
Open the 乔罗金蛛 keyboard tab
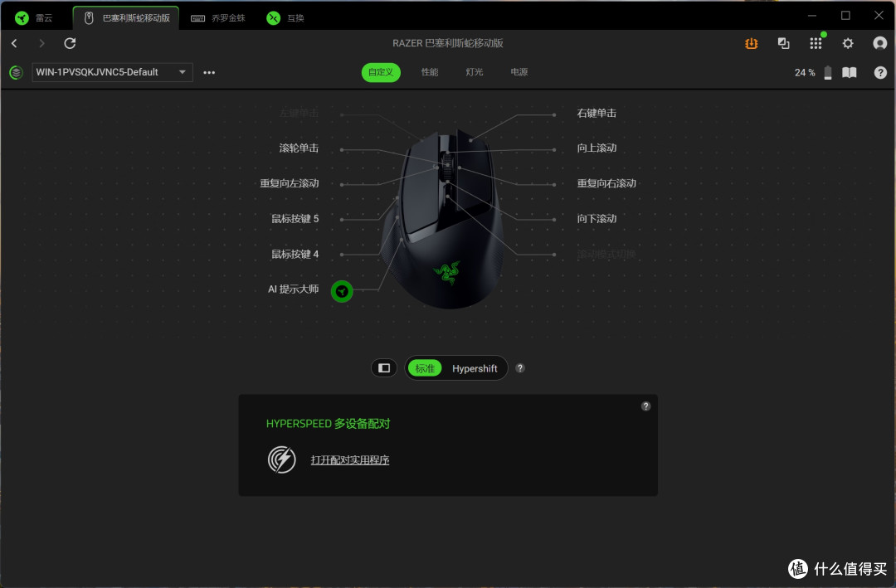tap(217, 18)
